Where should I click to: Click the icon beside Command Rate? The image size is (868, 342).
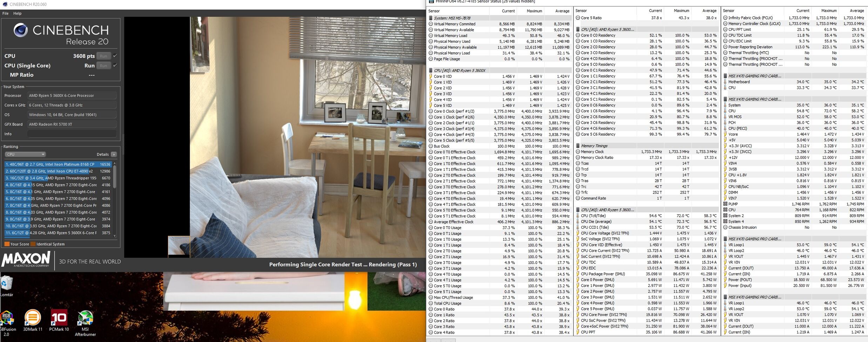coord(578,198)
